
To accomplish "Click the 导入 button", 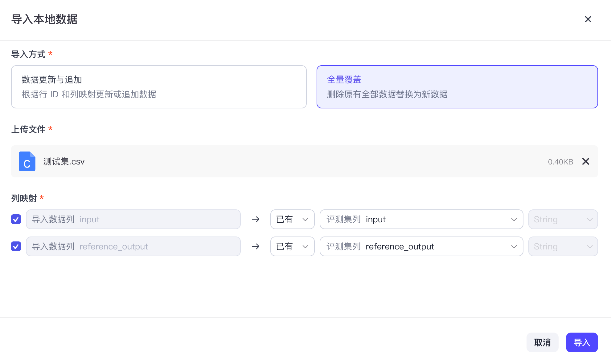I will pos(582,342).
